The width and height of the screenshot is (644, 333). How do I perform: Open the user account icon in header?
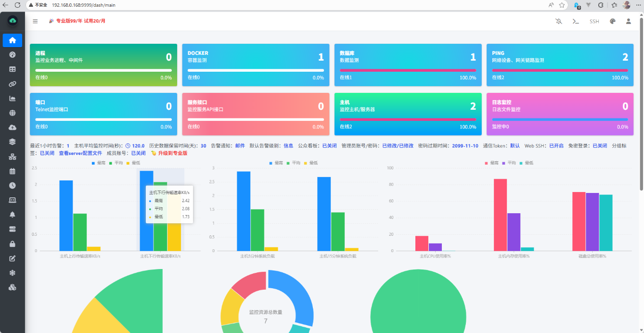(x=629, y=21)
